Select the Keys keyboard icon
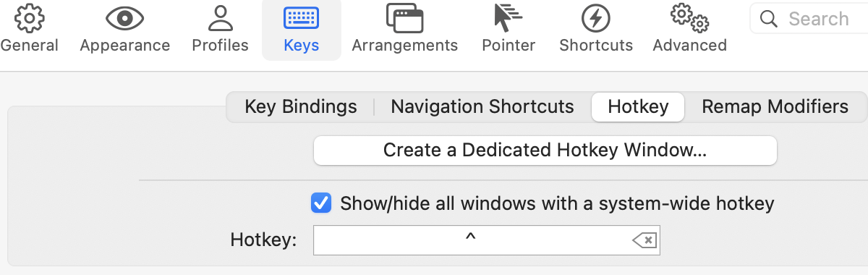Image resolution: width=868 pixels, height=275 pixels. [302, 18]
